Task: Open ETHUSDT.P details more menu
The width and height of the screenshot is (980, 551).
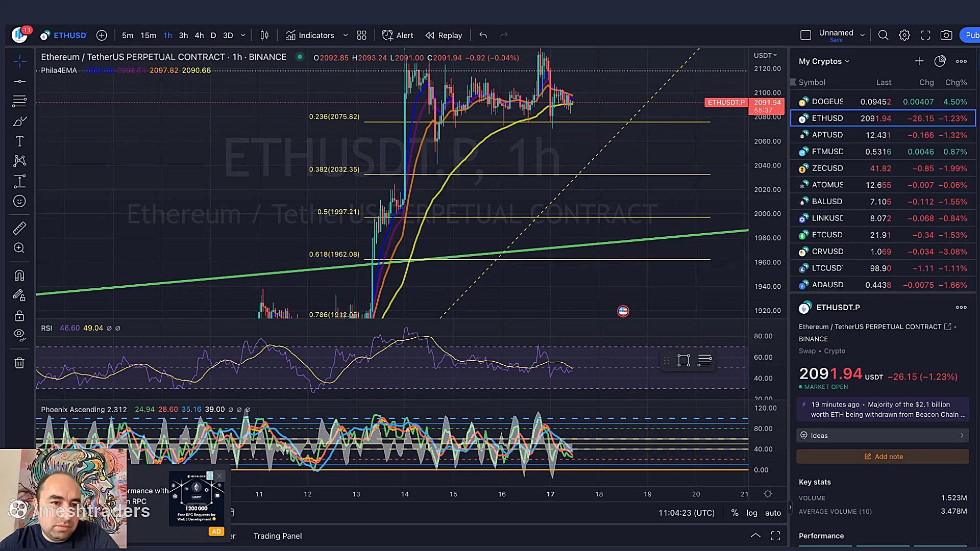Action: tap(961, 307)
